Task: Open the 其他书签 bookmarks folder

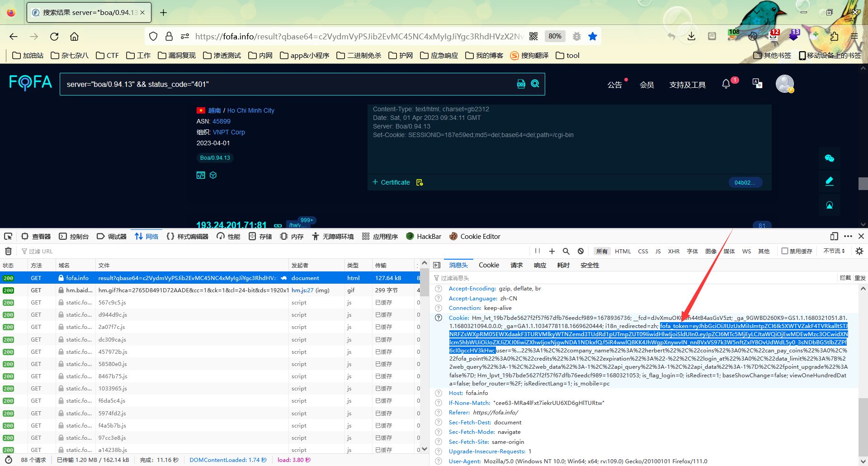Action: click(x=772, y=55)
